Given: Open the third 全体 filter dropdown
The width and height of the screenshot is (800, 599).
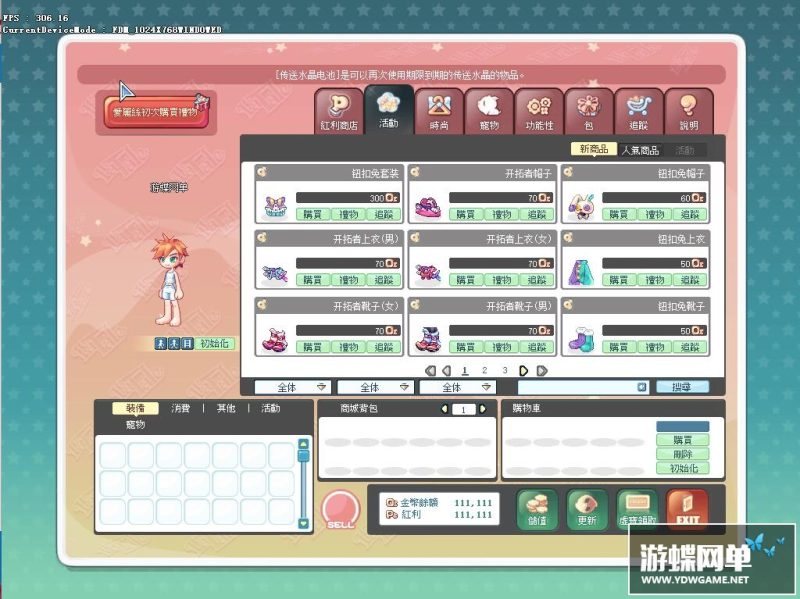Looking at the screenshot, I should point(458,387).
